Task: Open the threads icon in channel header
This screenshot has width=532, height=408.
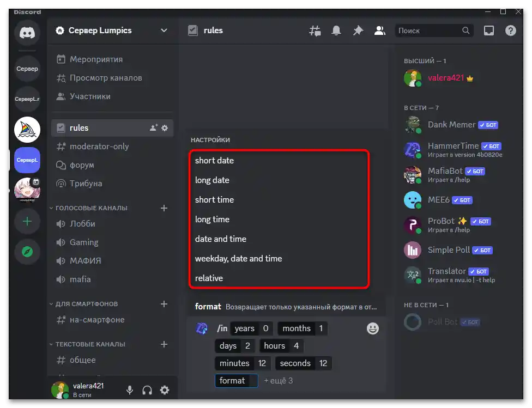Action: pyautogui.click(x=315, y=31)
